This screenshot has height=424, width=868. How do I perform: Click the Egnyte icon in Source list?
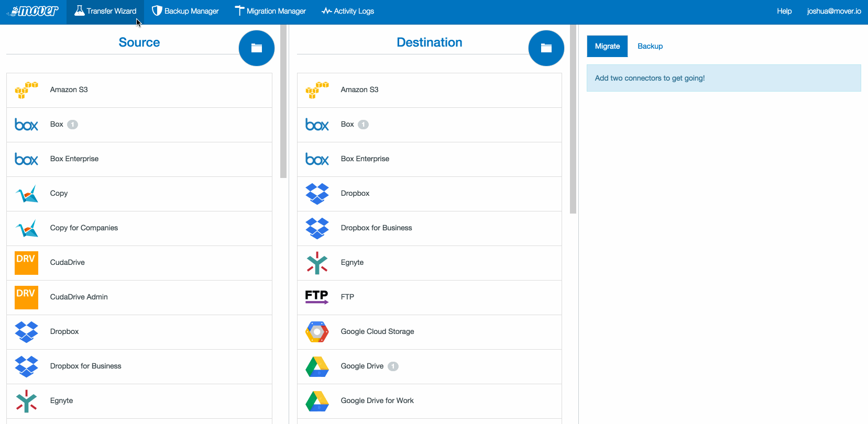(26, 401)
